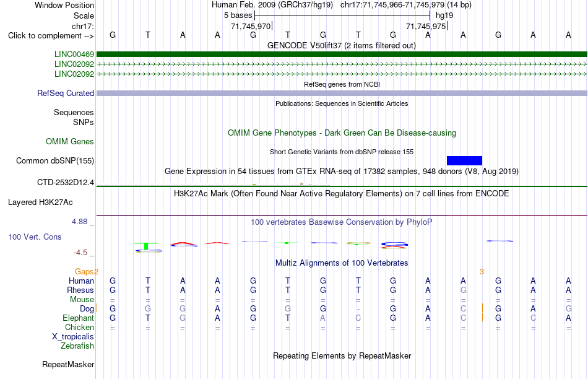Open 'Repeating Elements by RepeatMasker' title

pyautogui.click(x=342, y=355)
